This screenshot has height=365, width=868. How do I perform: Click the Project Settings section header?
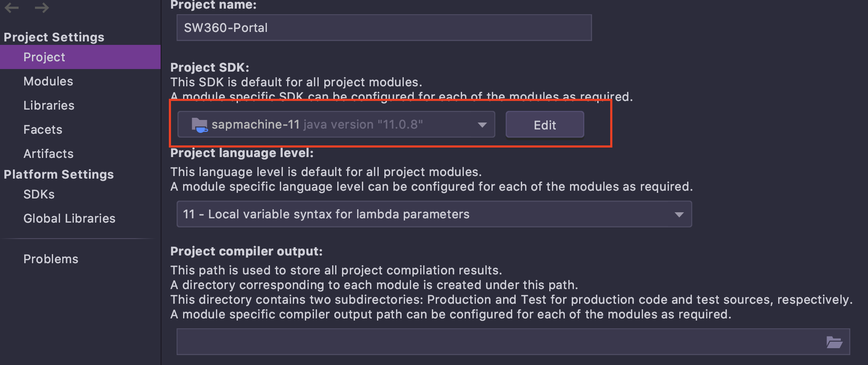pyautogui.click(x=54, y=37)
